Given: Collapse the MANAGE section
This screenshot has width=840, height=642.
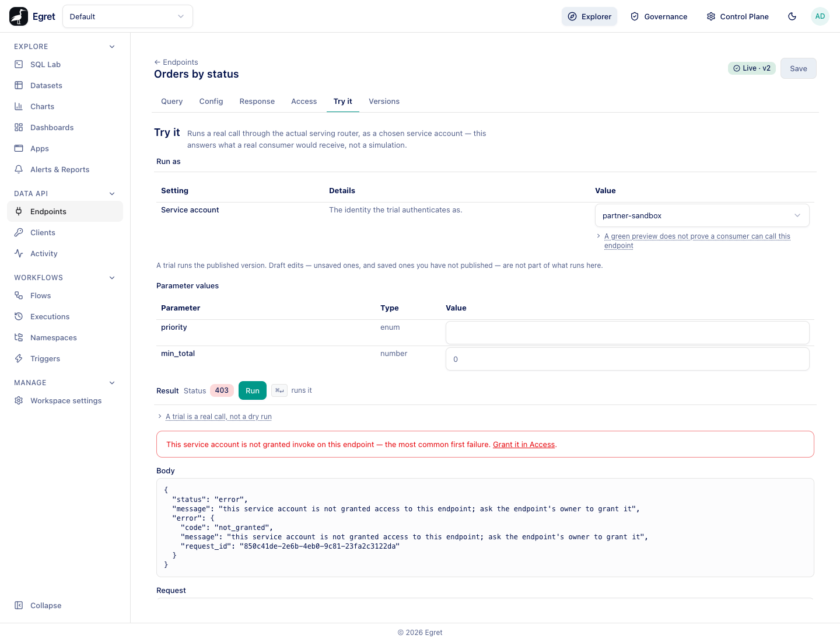Looking at the screenshot, I should [112, 383].
